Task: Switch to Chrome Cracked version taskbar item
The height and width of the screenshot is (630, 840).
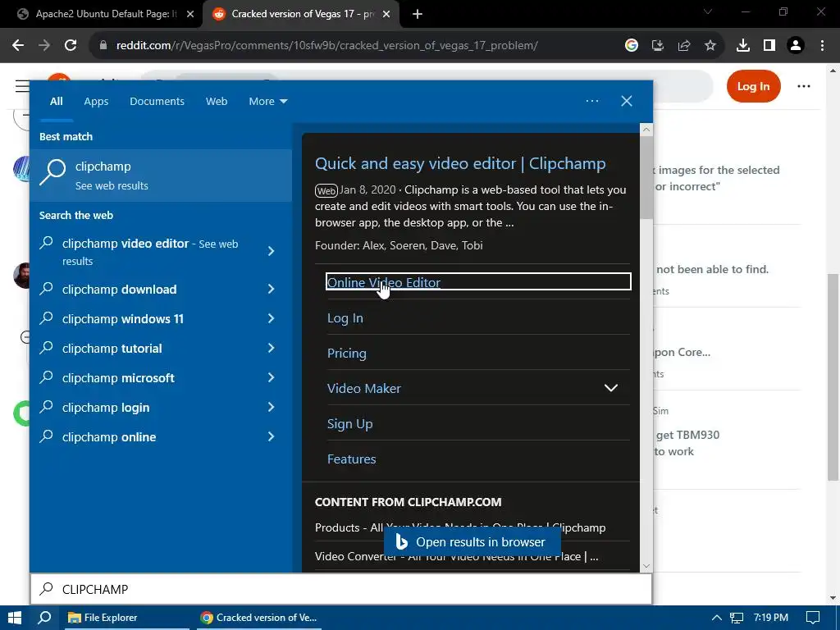Action: (258, 618)
